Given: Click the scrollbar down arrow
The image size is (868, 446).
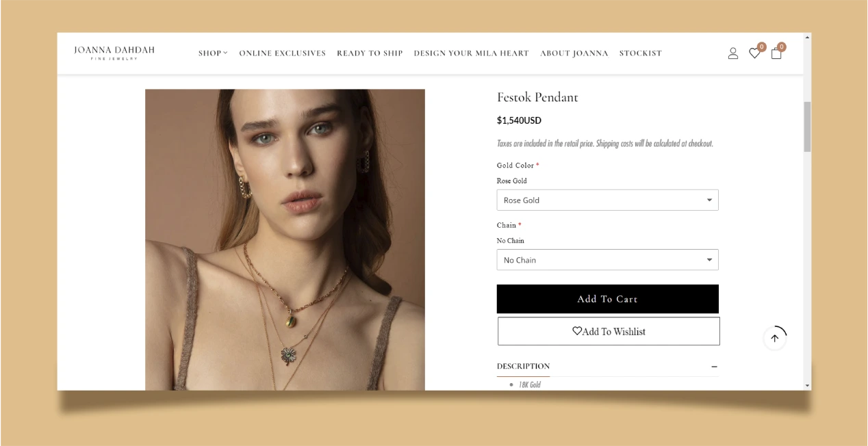Looking at the screenshot, I should 807,386.
